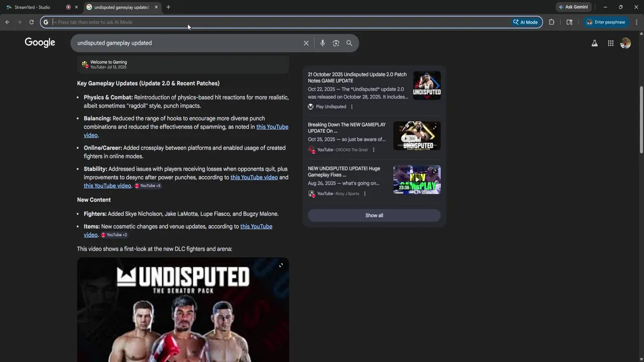The width and height of the screenshot is (644, 362).
Task: Open Undisputed Update 2.0 Patch Notes result
Action: (x=357, y=77)
